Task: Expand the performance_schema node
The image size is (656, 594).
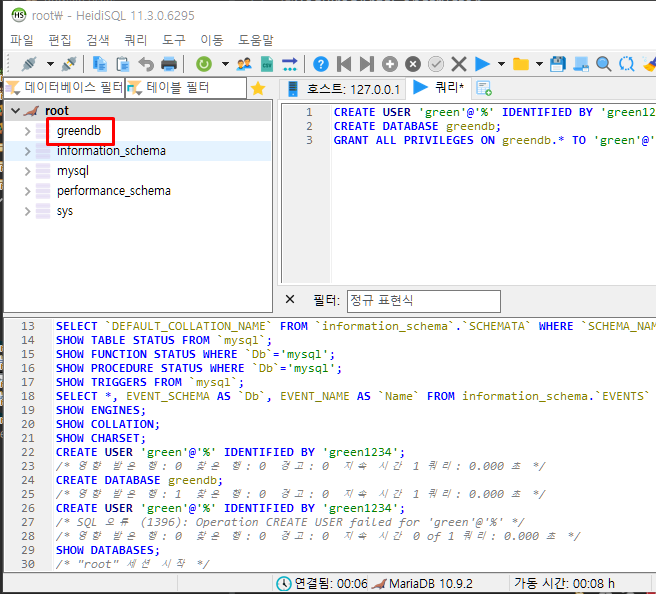Action: pyautogui.click(x=27, y=191)
